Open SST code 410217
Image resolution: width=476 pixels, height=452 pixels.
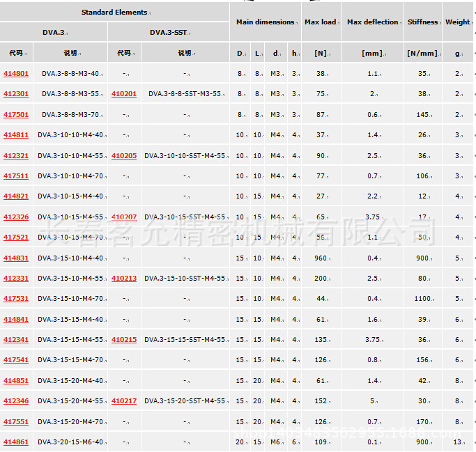(124, 401)
